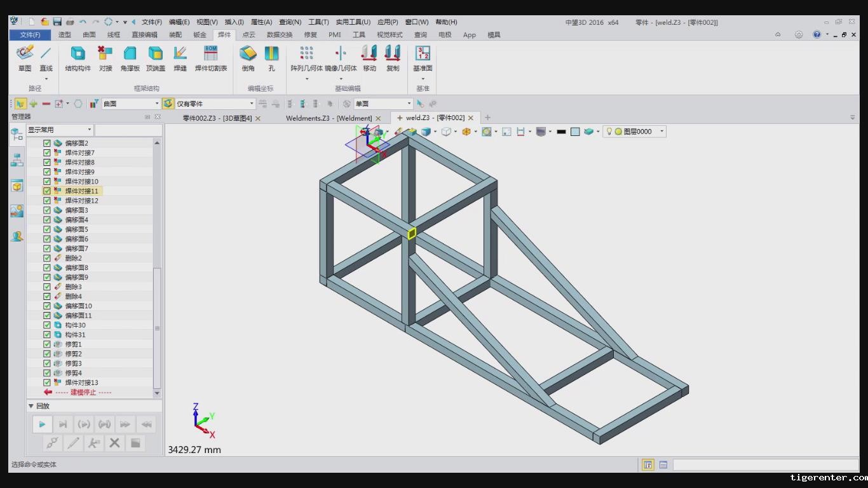Open the 图层0000 layer dropdown
Screen dimensions: 868x488
(x=661, y=132)
